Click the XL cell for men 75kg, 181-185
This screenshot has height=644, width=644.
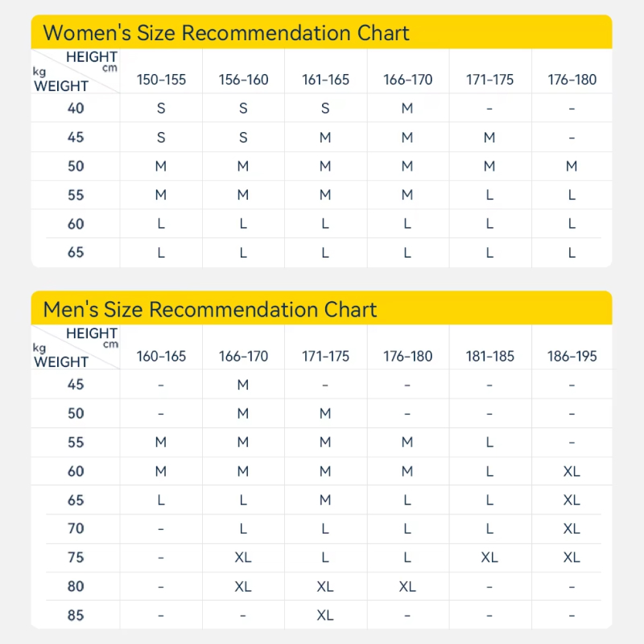(489, 557)
